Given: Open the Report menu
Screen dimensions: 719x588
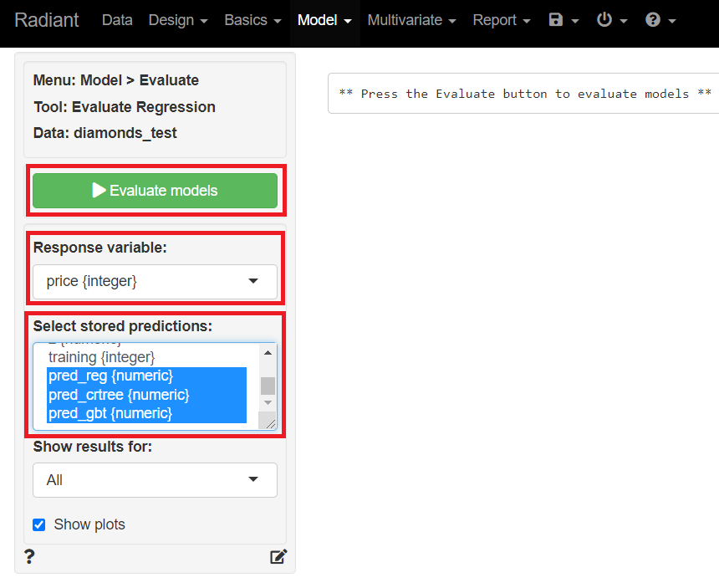Looking at the screenshot, I should click(x=501, y=20).
